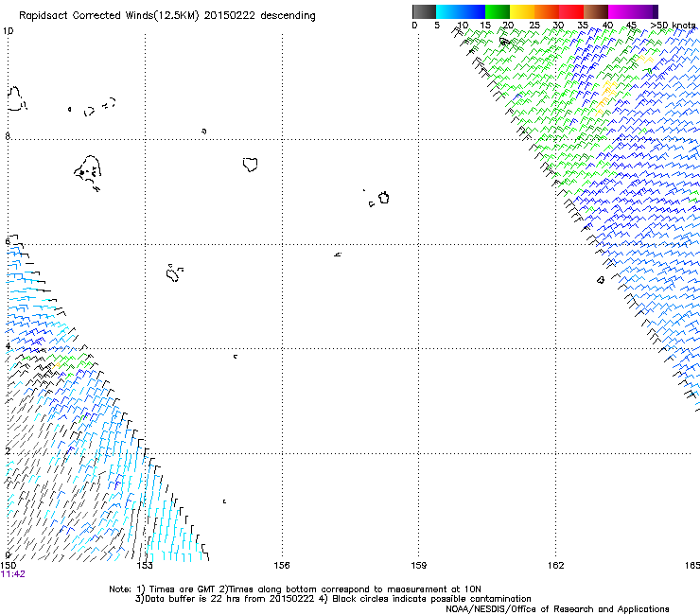
Task: Click the atoll outline near 153.7E, 5.4N
Action: coord(174,272)
